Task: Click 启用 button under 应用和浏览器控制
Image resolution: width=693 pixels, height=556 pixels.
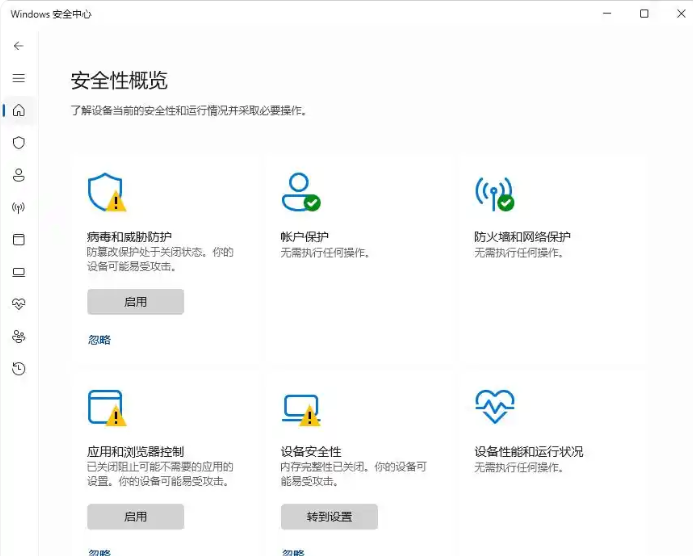Action: tap(135, 517)
